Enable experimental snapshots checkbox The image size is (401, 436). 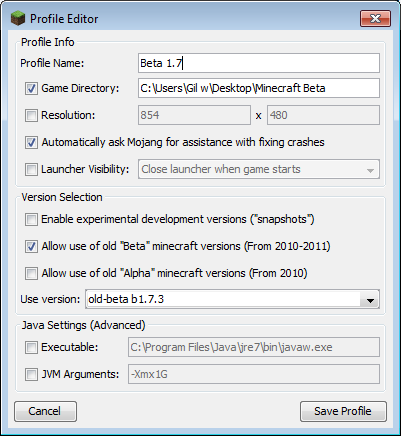tap(31, 220)
